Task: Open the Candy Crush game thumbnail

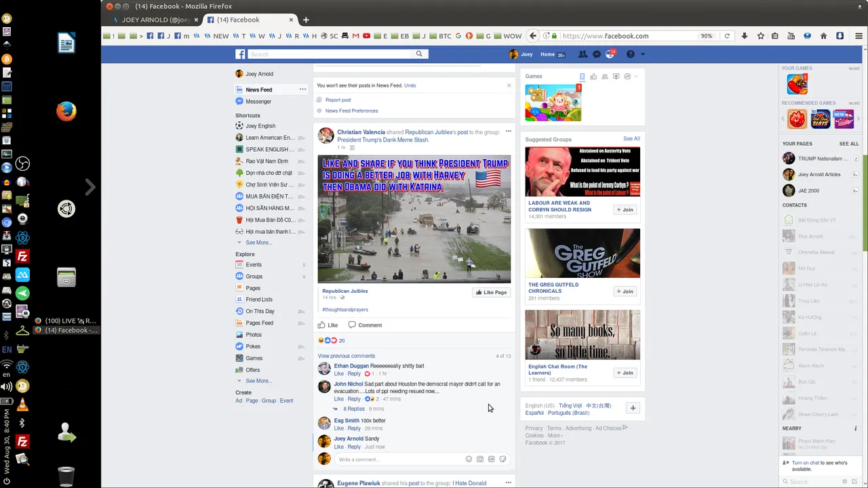Action: [x=553, y=103]
